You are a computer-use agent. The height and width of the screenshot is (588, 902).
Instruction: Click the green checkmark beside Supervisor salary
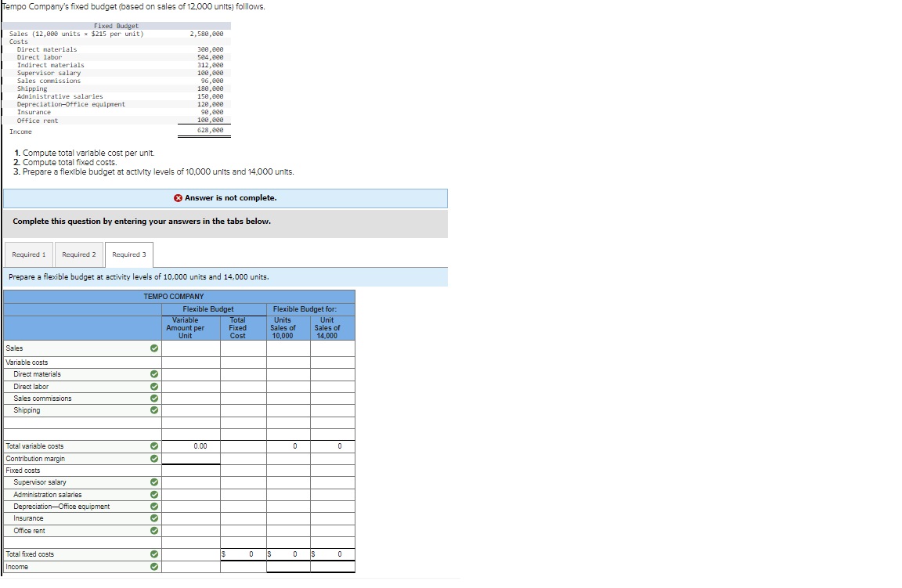155,482
